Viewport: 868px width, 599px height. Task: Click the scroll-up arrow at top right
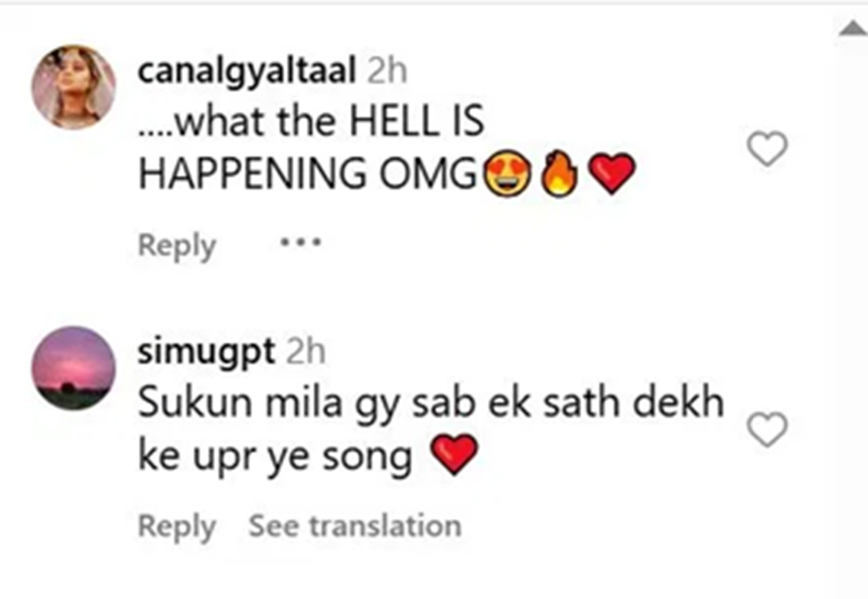point(852,30)
